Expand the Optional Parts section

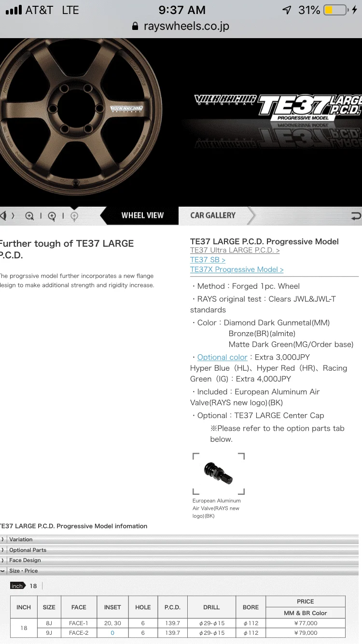point(180,550)
